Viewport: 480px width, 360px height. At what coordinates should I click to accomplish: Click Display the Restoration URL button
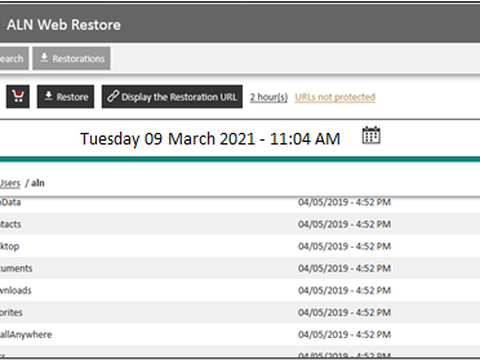pos(172,97)
